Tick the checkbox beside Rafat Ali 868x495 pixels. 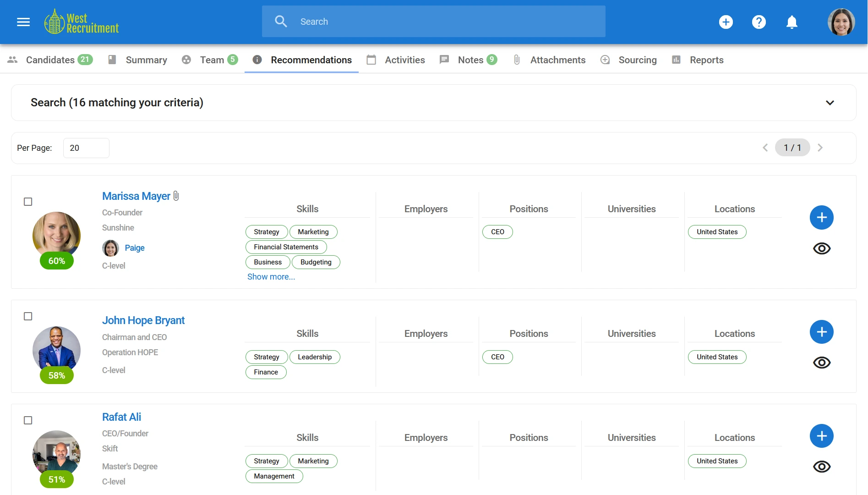point(28,420)
